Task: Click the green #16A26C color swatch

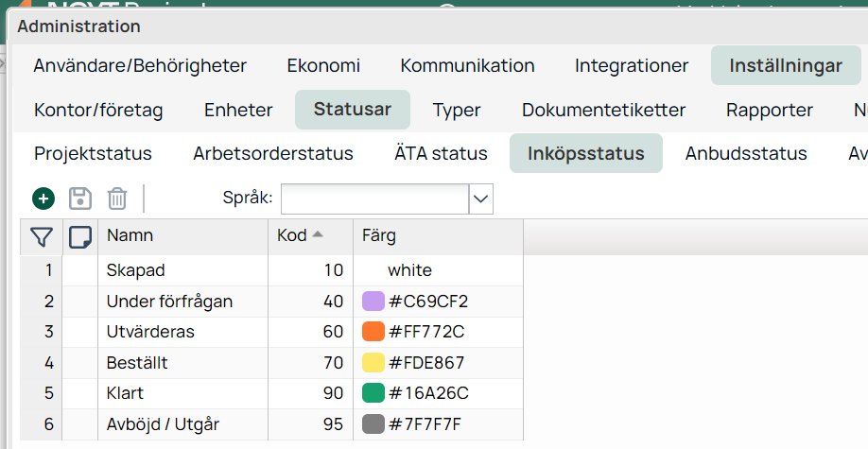Action: pyautogui.click(x=373, y=393)
